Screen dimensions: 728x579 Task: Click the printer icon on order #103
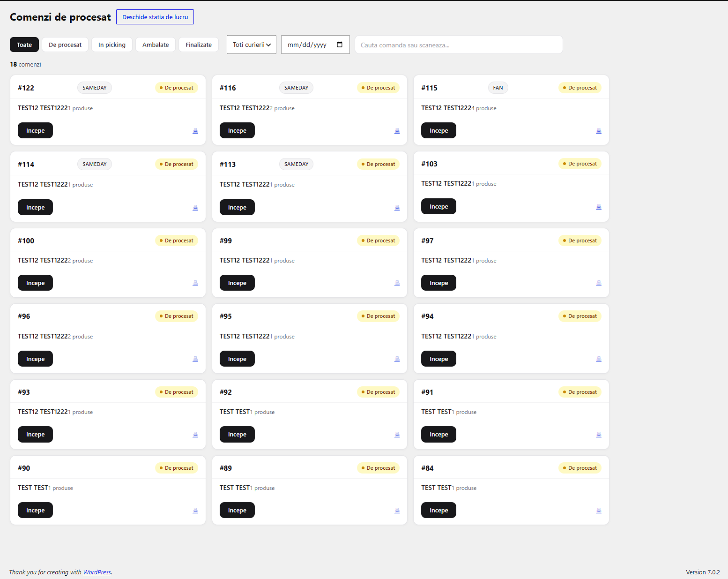[x=599, y=207]
